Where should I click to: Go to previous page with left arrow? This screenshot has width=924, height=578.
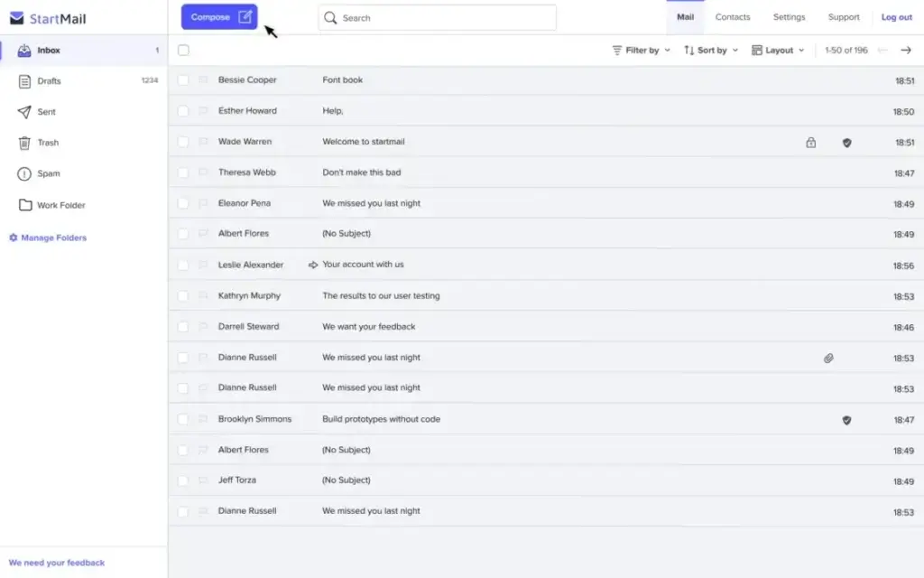(x=882, y=51)
